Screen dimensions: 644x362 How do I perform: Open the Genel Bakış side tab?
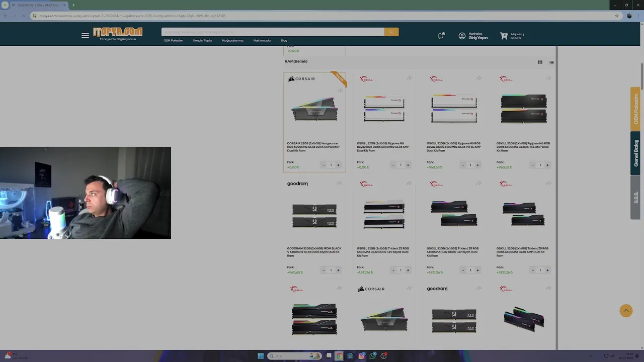[x=635, y=153]
